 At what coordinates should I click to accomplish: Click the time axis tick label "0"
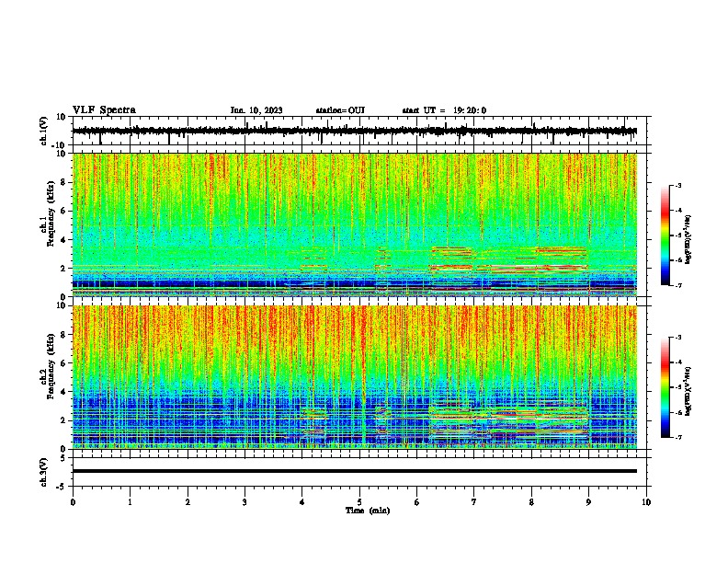(73, 502)
